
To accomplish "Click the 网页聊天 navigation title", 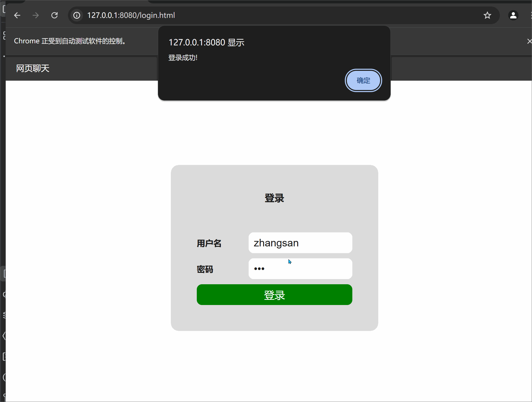I will (33, 68).
